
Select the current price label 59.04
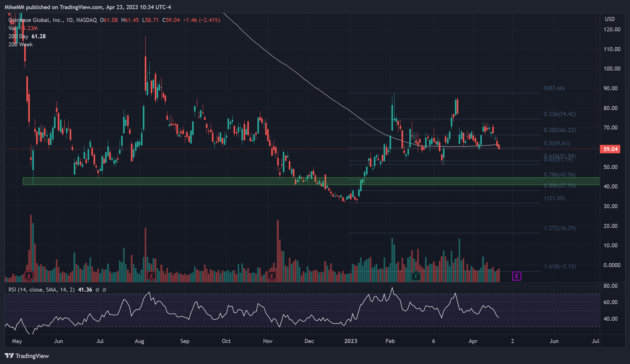[610, 149]
